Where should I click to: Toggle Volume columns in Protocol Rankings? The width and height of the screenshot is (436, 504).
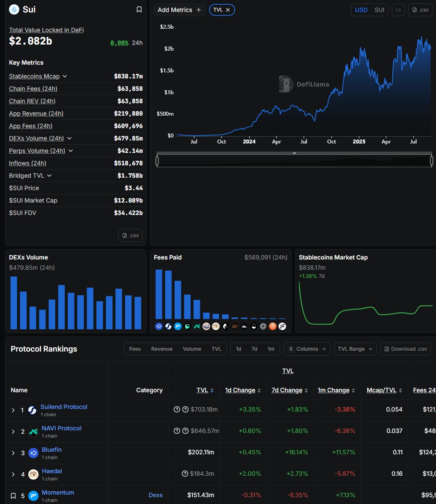192,349
